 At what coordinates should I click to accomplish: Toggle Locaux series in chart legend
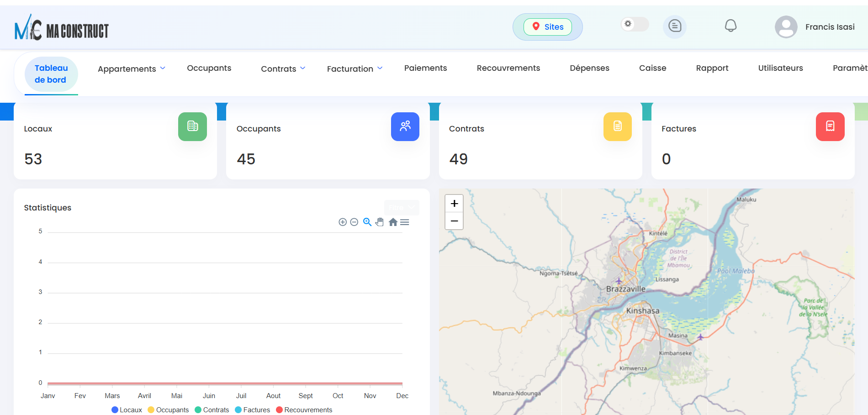coord(127,410)
